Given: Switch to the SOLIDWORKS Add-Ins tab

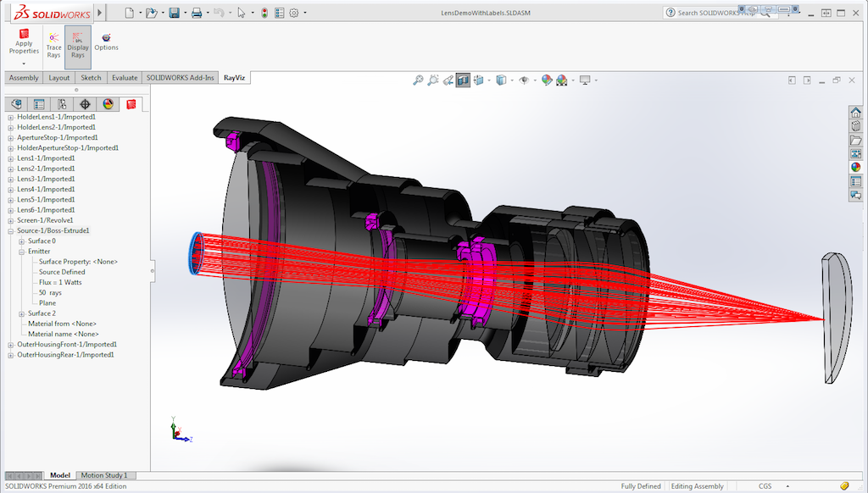Looking at the screenshot, I should click(180, 78).
